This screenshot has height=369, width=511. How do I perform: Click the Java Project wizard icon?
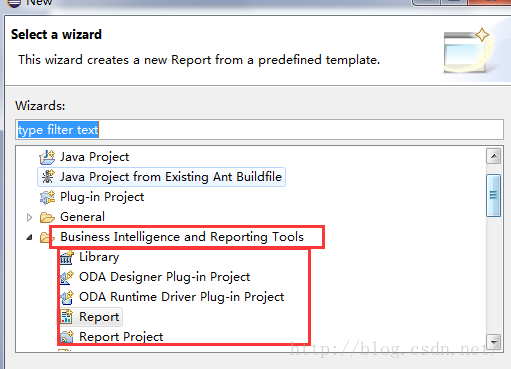point(47,157)
